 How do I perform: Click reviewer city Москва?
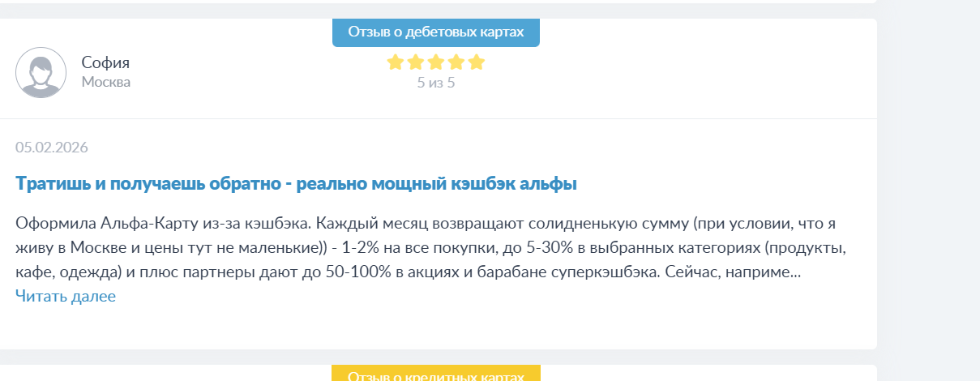[106, 82]
